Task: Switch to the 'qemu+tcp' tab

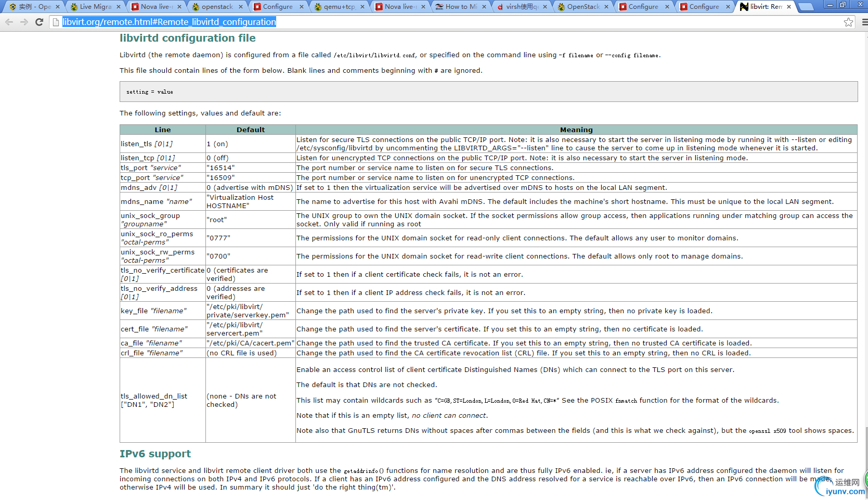Action: coord(339,7)
